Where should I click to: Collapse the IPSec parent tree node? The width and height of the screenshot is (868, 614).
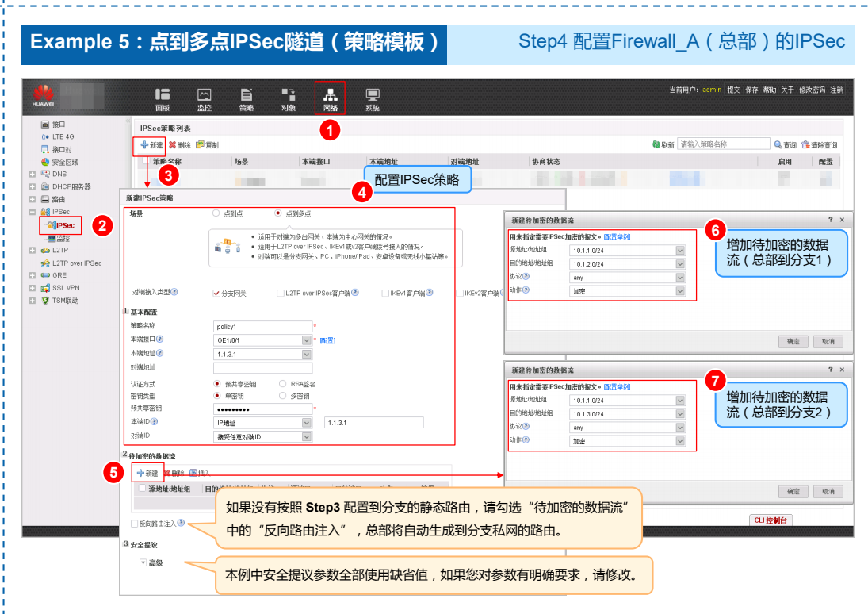click(x=33, y=212)
